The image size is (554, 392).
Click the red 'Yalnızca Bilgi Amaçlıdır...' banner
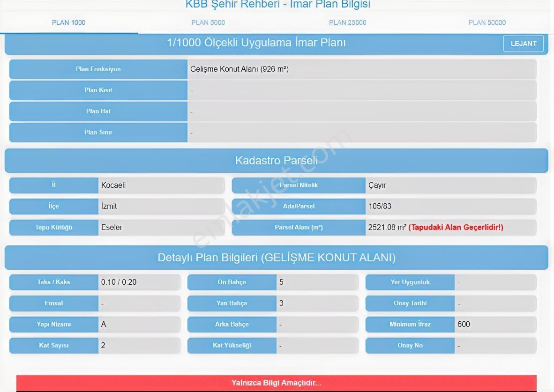point(276,383)
